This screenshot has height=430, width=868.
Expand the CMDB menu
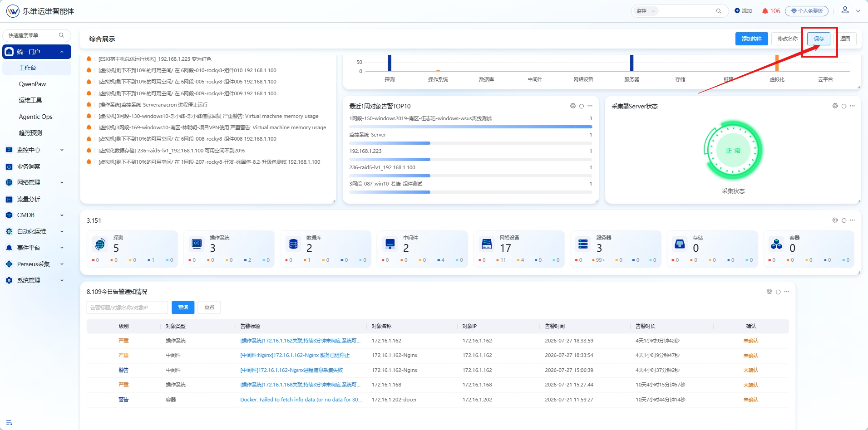click(x=62, y=215)
